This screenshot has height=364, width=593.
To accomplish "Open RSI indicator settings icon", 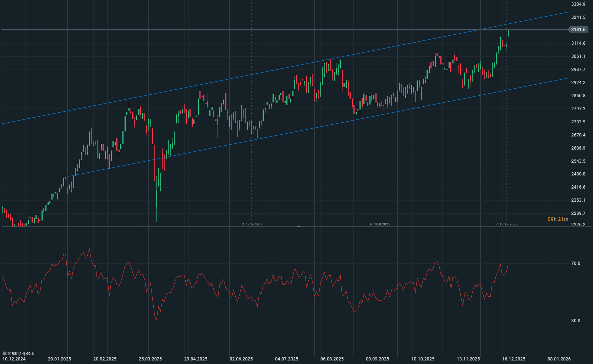I will (x=5, y=353).
